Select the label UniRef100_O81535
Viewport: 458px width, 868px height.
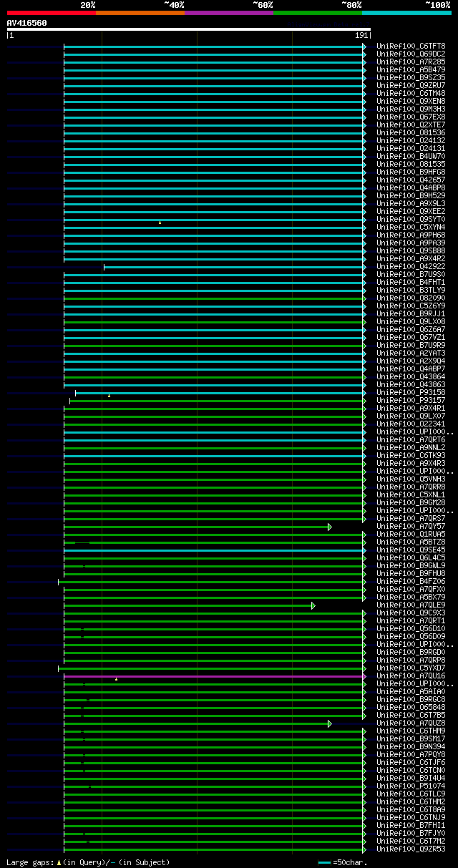coord(411,164)
